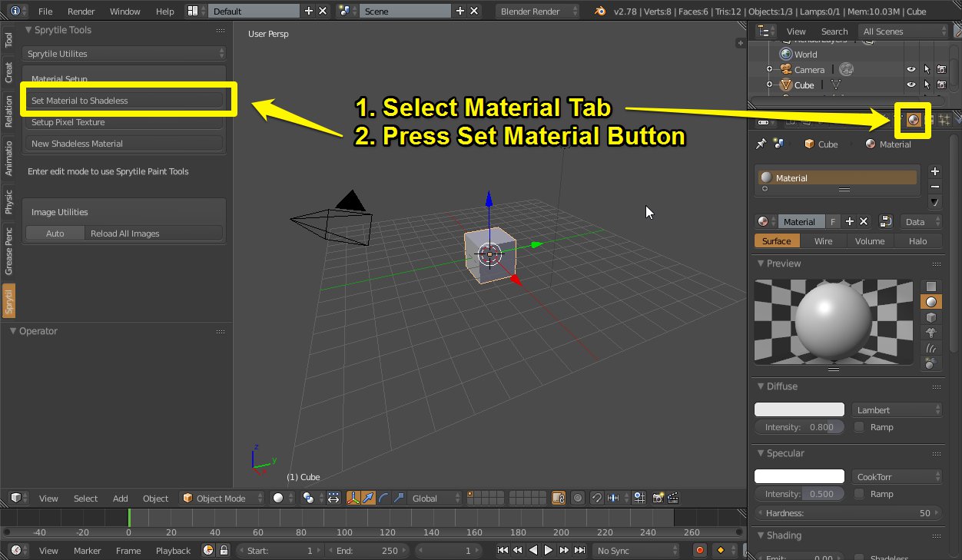Open the Data link dropdown

(x=921, y=221)
